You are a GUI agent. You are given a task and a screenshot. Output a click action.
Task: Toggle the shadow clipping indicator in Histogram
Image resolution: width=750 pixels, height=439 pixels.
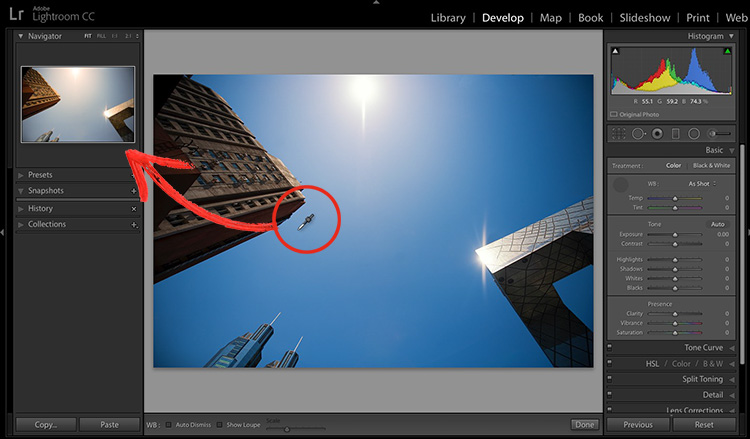click(616, 51)
